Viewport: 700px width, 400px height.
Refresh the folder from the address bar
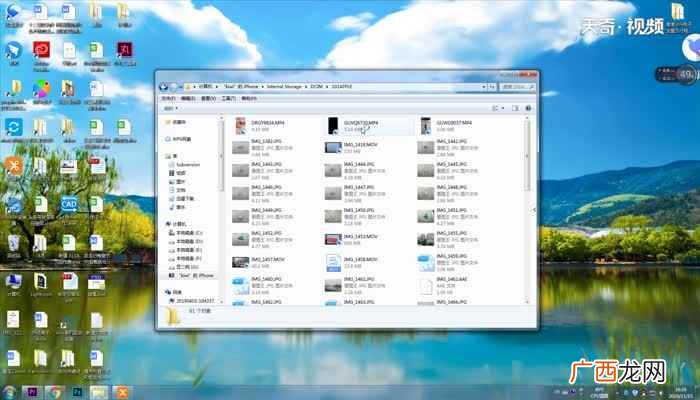(x=492, y=87)
